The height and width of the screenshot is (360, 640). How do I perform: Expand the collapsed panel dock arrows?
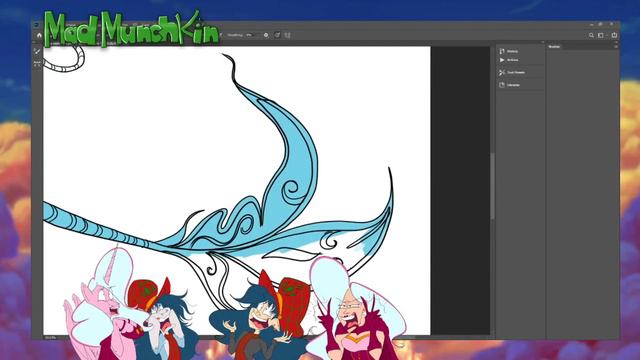point(542,42)
